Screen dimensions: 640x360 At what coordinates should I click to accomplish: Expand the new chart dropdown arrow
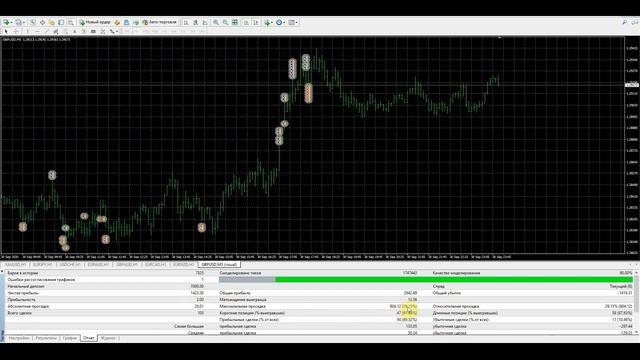pyautogui.click(x=11, y=22)
